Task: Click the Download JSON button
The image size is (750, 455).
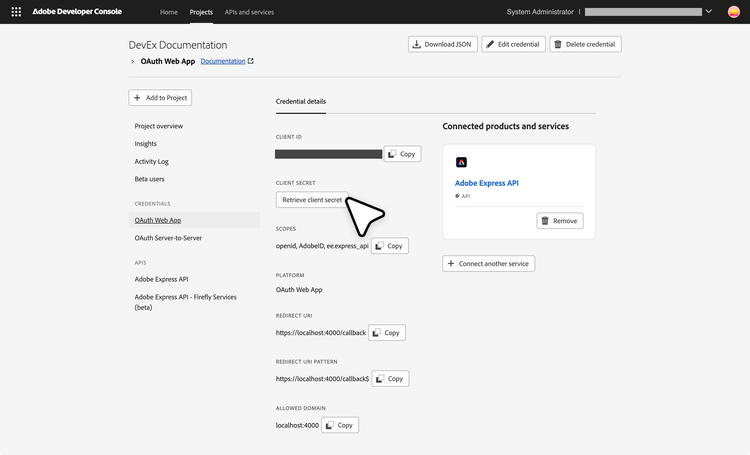Action: pyautogui.click(x=442, y=44)
